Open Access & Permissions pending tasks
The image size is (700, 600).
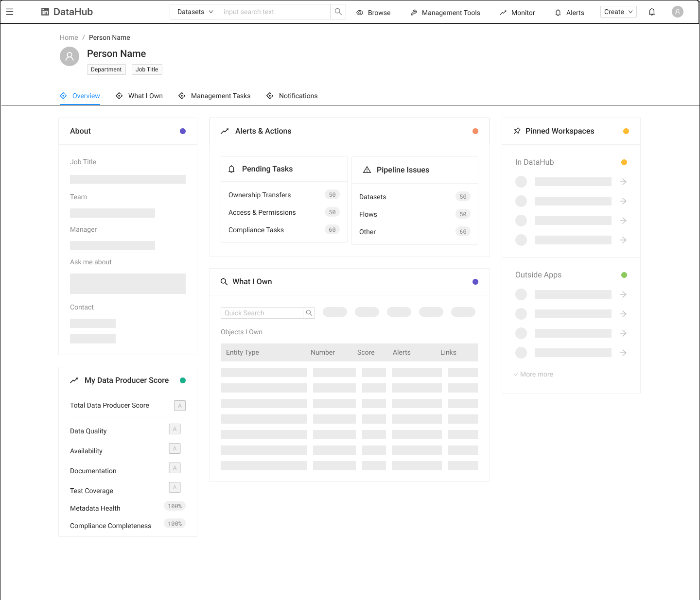(x=284, y=212)
